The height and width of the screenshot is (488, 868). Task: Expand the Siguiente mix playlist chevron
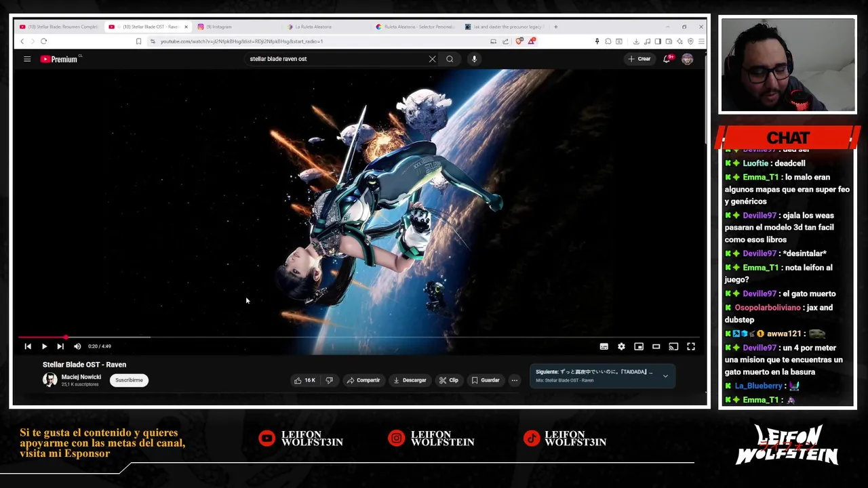(x=665, y=376)
